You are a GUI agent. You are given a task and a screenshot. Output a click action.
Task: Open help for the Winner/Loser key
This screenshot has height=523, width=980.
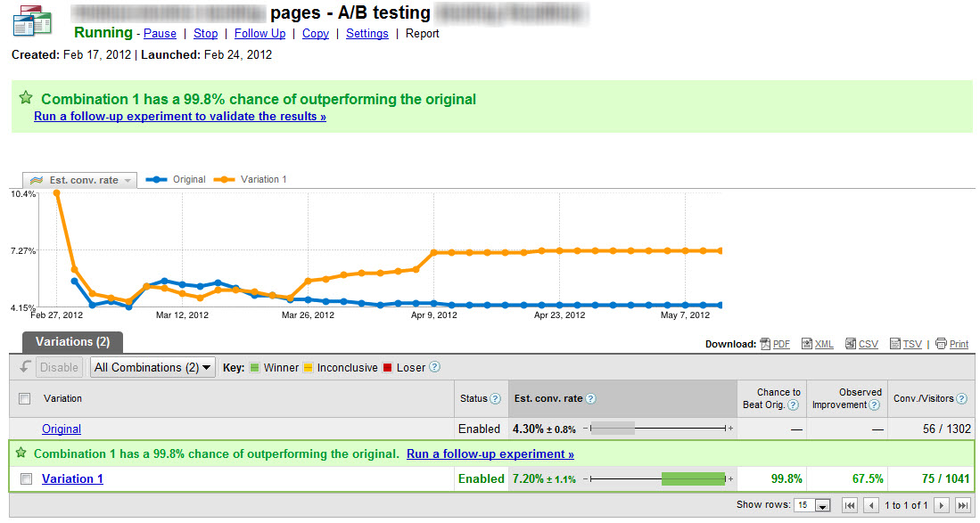[434, 367]
